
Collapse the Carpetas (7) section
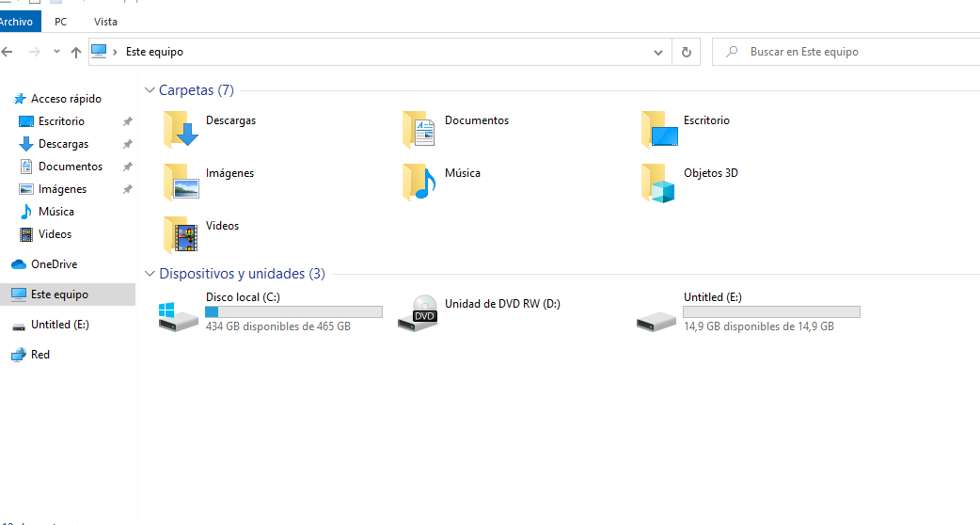coord(150,90)
